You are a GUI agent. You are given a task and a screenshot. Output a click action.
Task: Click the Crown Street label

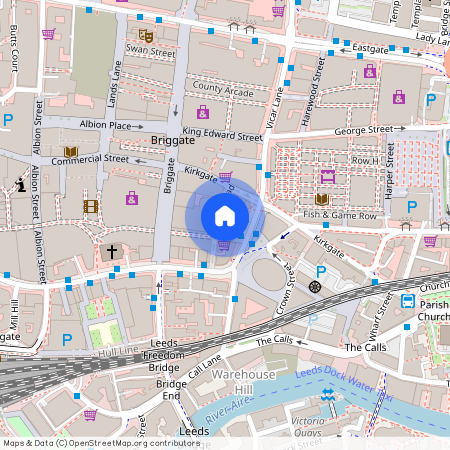point(286,288)
